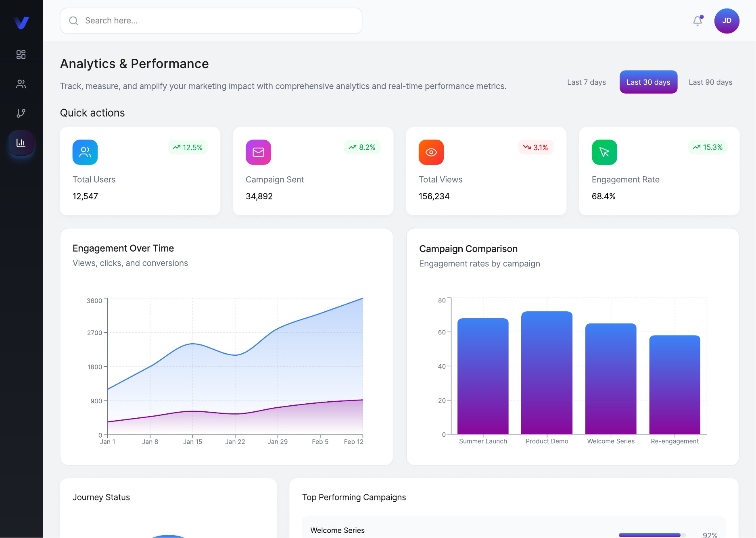Click the Product Demo bar
Image resolution: width=756 pixels, height=538 pixels.
click(547, 373)
